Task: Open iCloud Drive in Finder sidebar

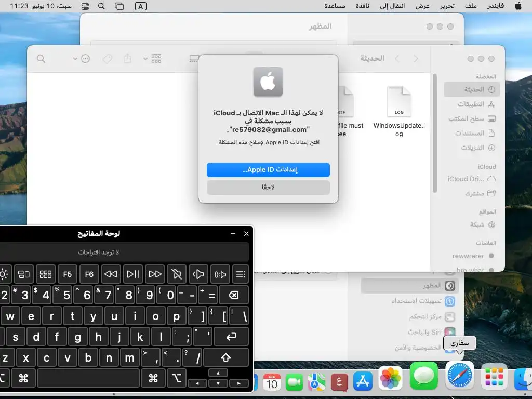Action: pos(472,179)
